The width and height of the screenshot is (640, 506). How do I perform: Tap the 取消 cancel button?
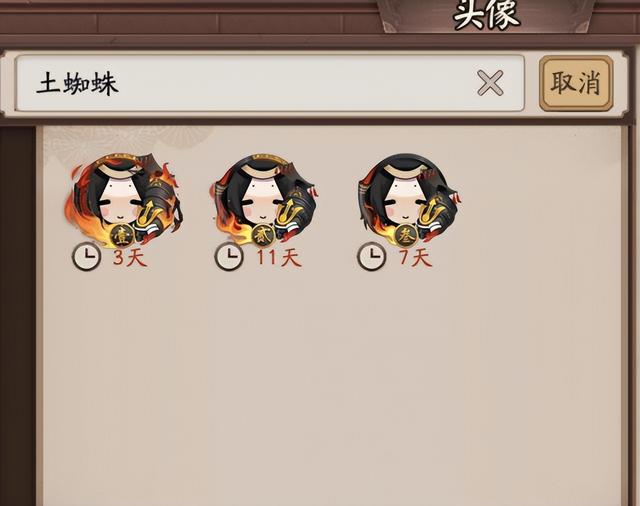tap(576, 83)
